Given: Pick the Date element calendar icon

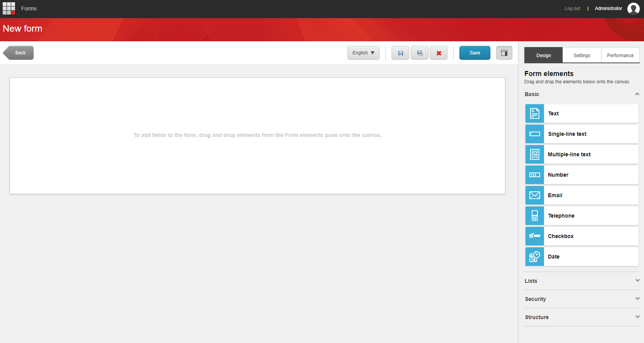Looking at the screenshot, I should pyautogui.click(x=534, y=257).
